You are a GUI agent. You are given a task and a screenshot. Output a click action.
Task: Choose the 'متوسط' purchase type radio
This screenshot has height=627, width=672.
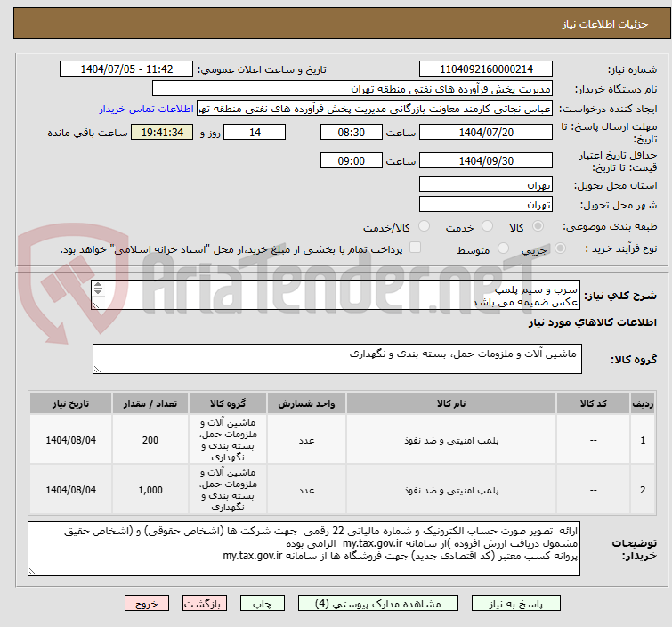coord(504,249)
